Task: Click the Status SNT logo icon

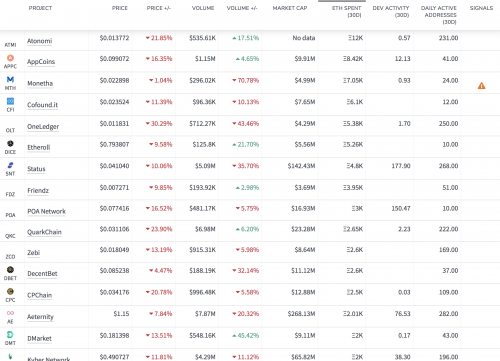Action: (x=10, y=165)
